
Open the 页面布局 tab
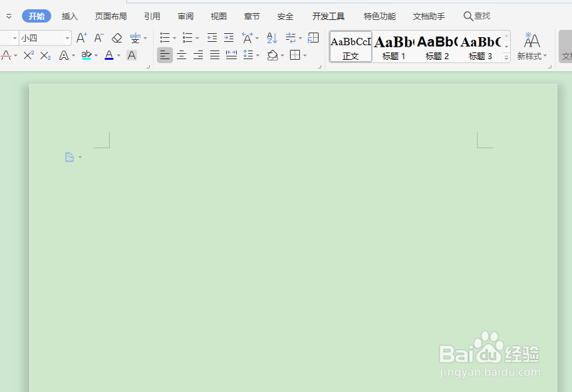tap(111, 16)
